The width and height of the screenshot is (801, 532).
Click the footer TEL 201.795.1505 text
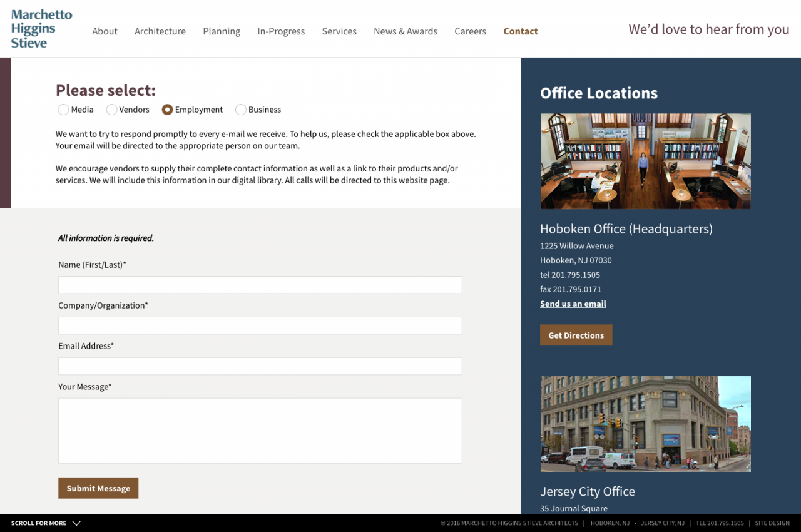coord(720,523)
